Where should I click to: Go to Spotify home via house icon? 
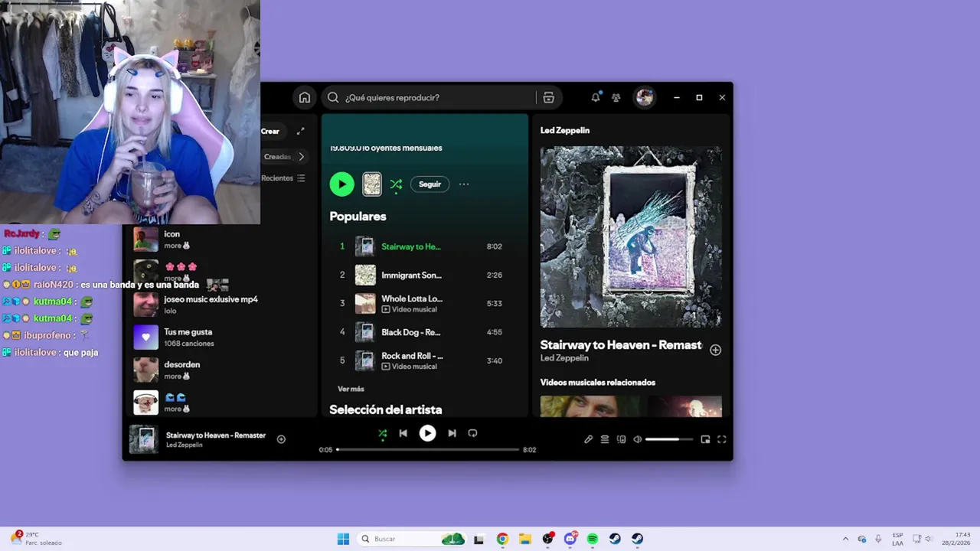pyautogui.click(x=305, y=97)
